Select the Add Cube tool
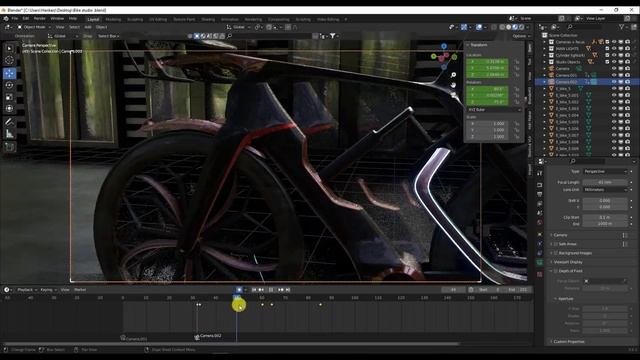The image size is (640, 360). (x=9, y=147)
